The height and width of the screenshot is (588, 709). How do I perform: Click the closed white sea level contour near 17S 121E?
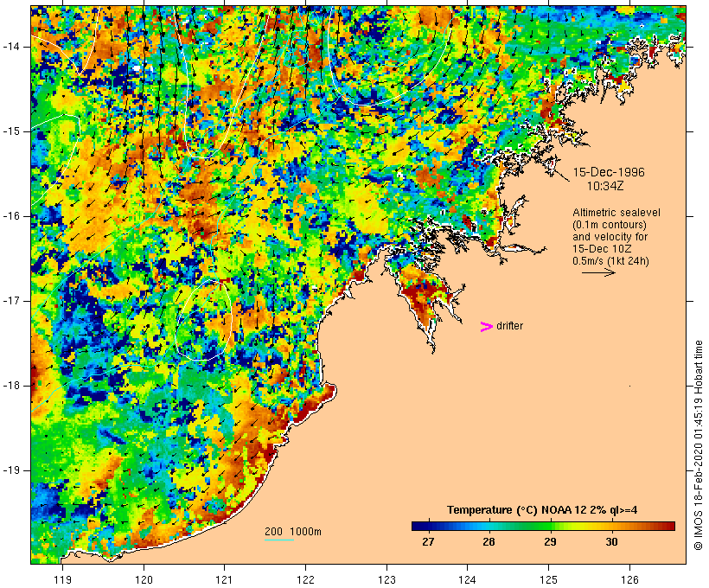[x=204, y=320]
